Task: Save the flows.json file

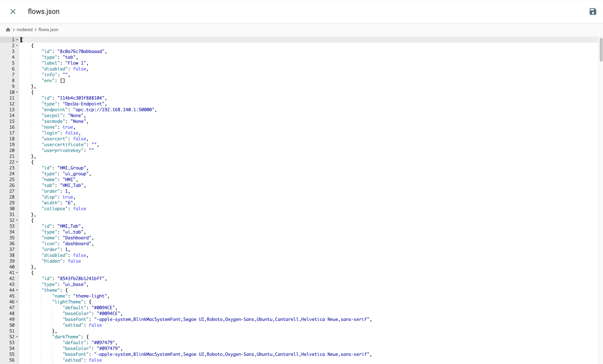Action: tap(593, 12)
